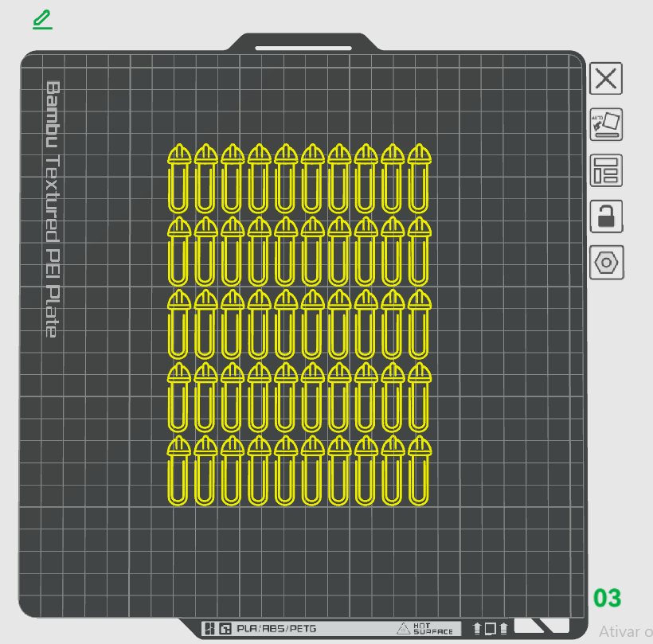This screenshot has width=653, height=644.
Task: Click the green pencil edit plate name icon
Action: coord(42,20)
